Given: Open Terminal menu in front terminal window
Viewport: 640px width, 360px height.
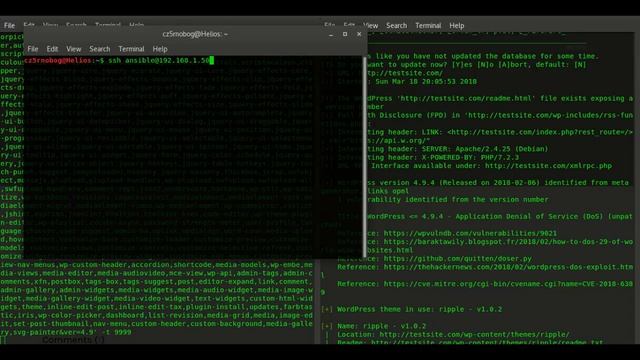Looking at the screenshot, I should coord(131,49).
